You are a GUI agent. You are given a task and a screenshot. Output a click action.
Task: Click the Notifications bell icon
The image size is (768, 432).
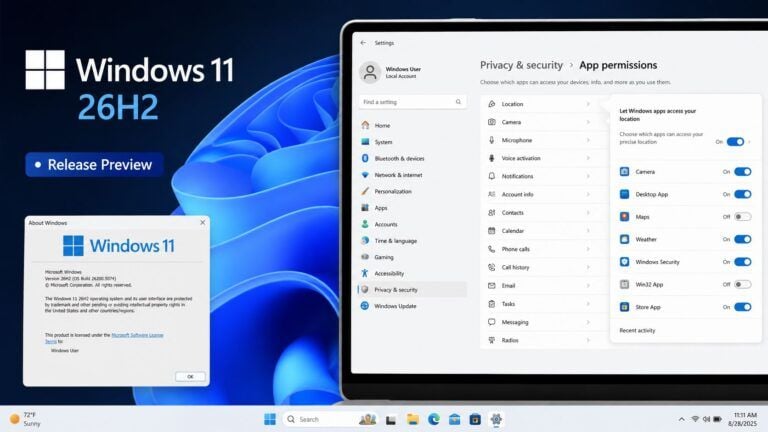point(492,176)
